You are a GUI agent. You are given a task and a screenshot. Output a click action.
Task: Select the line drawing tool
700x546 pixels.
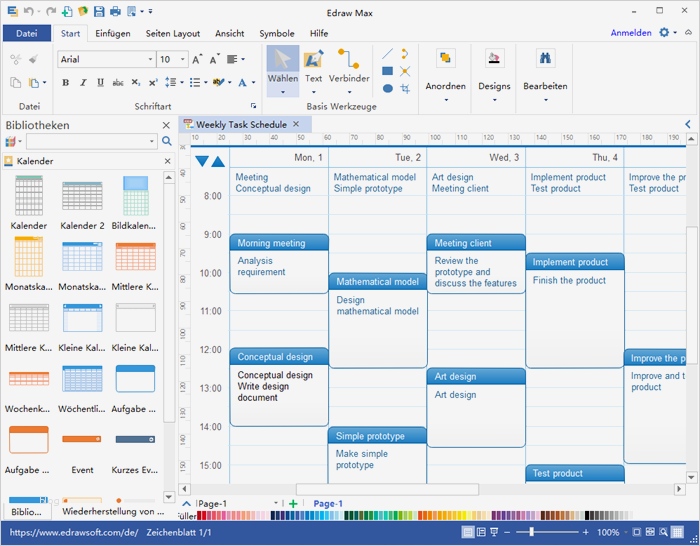click(x=388, y=54)
